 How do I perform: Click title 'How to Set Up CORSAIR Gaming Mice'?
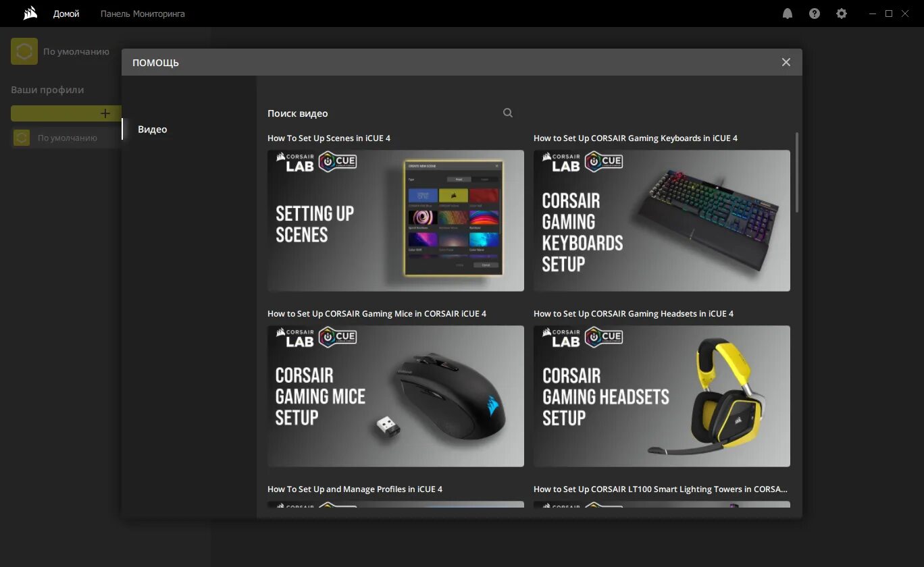coord(377,313)
